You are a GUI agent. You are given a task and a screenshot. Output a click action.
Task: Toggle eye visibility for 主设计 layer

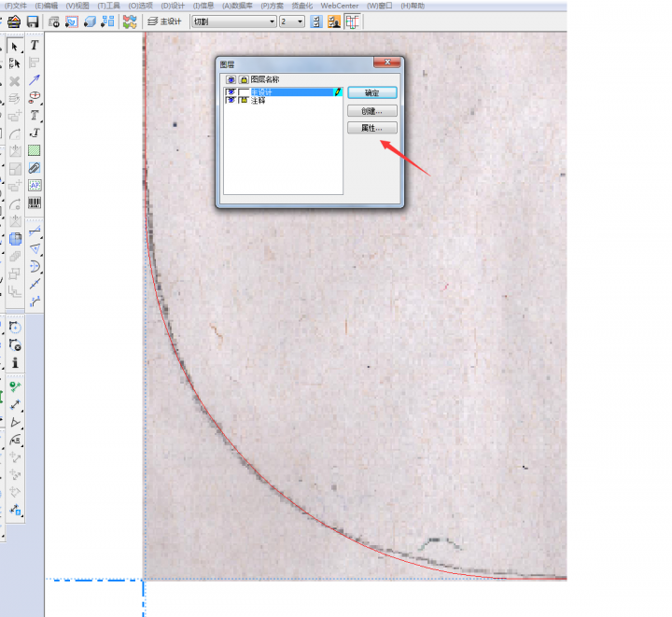[x=231, y=92]
